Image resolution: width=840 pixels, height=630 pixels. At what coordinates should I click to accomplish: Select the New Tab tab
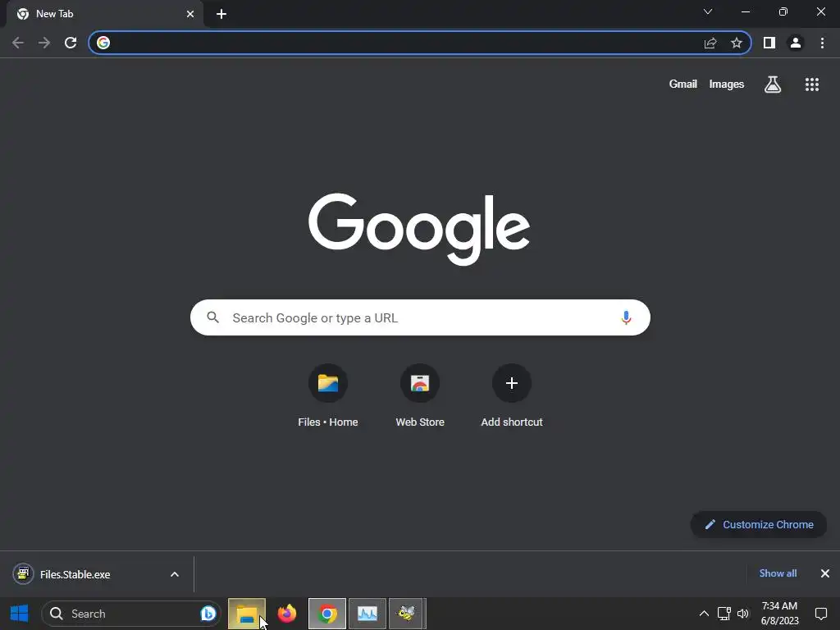(x=105, y=14)
